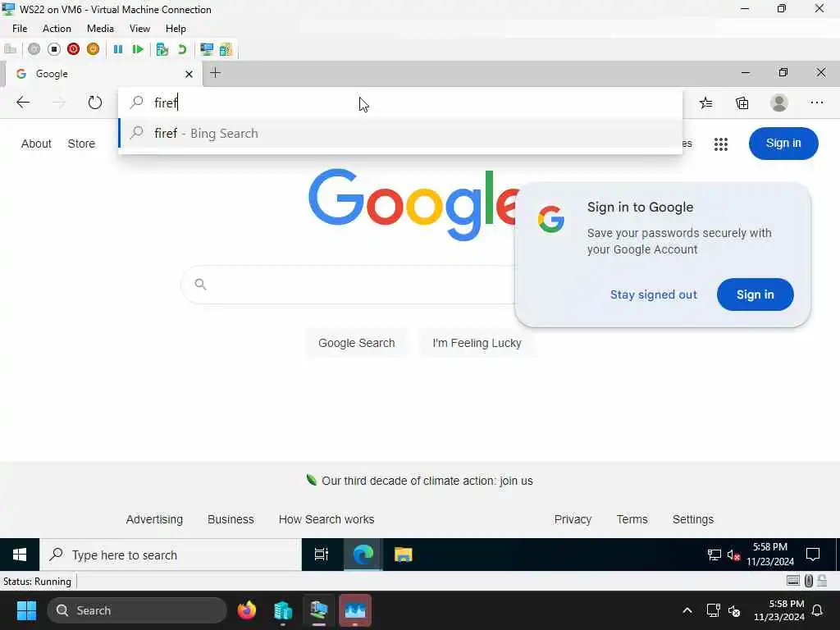The width and height of the screenshot is (840, 630).
Task: Click the host network tray icon
Action: pos(713,610)
